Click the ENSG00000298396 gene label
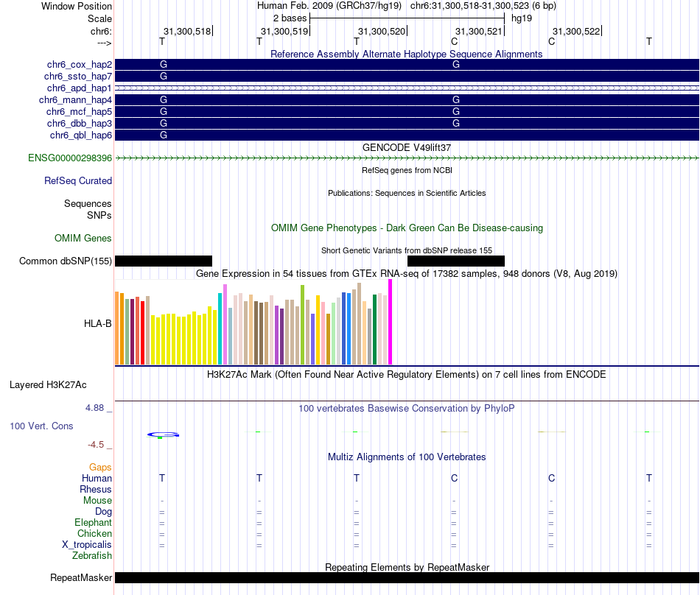The width and height of the screenshot is (700, 595). click(x=70, y=158)
